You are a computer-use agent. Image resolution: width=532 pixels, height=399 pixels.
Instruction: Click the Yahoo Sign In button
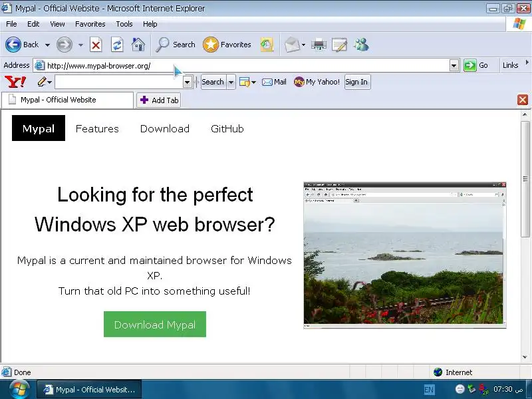[357, 82]
